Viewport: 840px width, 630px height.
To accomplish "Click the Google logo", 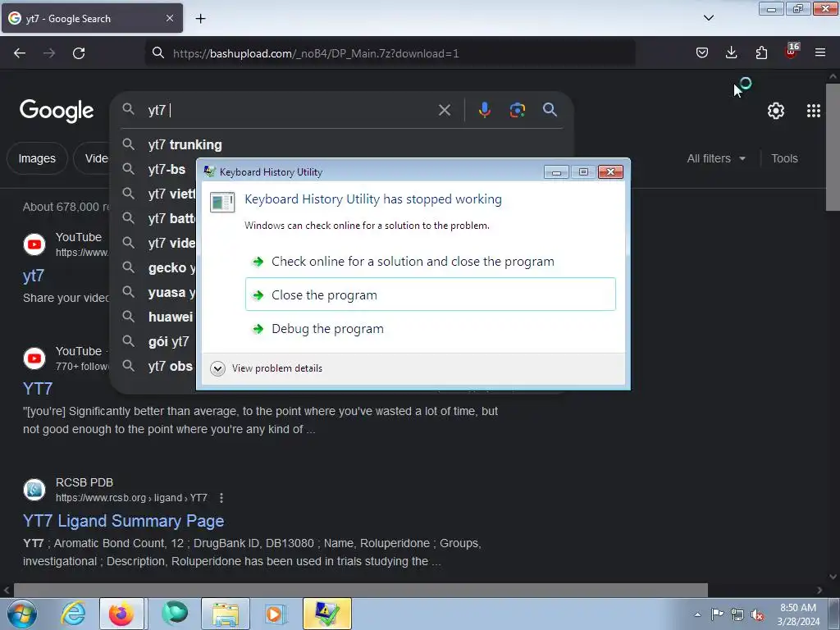I will click(57, 111).
